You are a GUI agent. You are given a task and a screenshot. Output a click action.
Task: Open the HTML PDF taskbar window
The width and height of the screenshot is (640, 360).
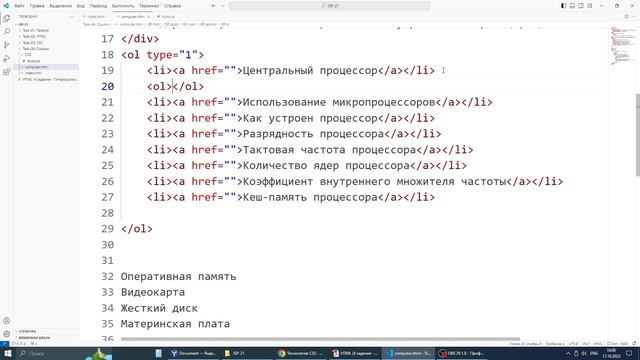tap(355, 353)
